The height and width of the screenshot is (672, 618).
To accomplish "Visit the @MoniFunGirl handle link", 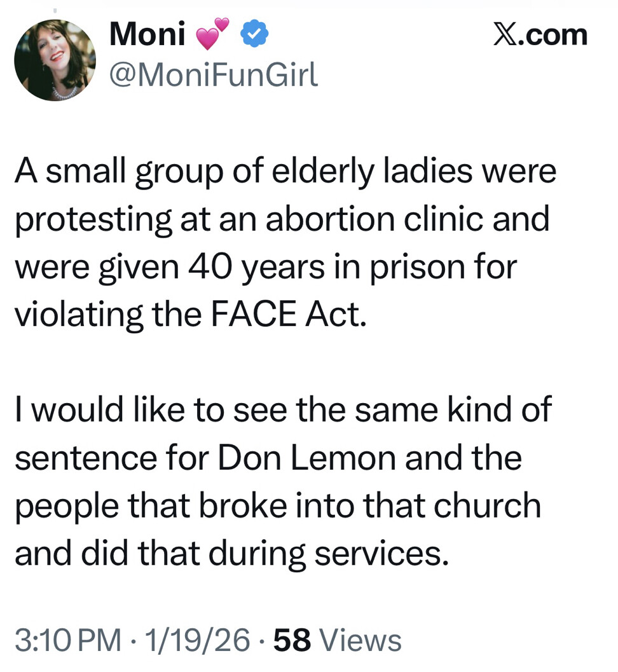I will click(213, 76).
